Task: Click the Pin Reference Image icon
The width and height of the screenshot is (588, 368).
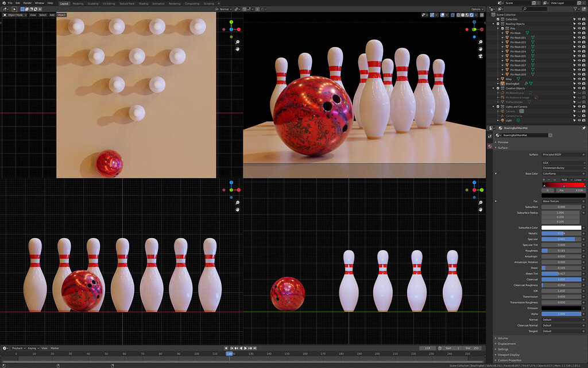Action: [x=502, y=98]
